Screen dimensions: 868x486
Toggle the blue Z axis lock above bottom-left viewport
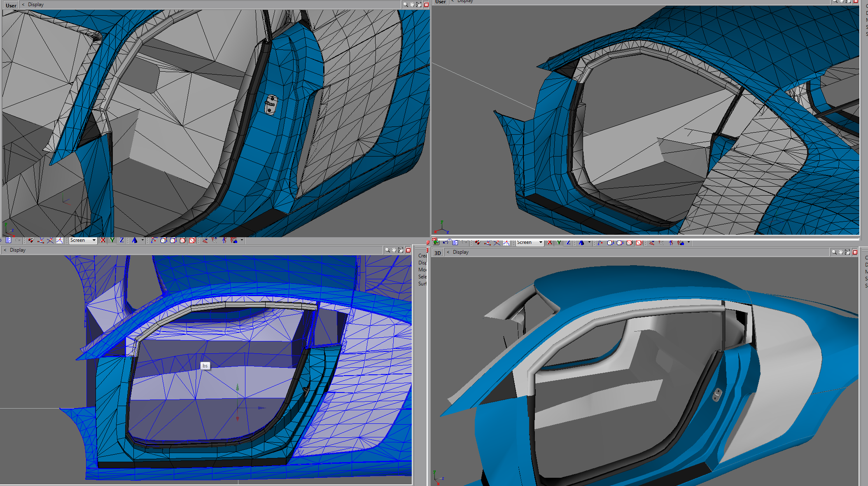coord(121,240)
